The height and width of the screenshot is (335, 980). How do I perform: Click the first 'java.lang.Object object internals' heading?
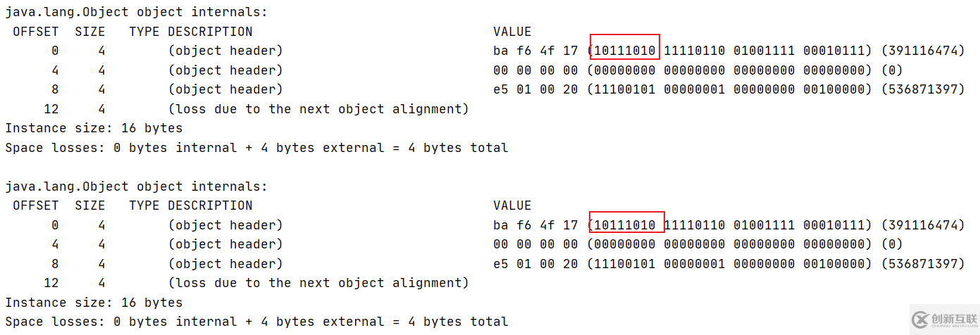[x=137, y=12]
